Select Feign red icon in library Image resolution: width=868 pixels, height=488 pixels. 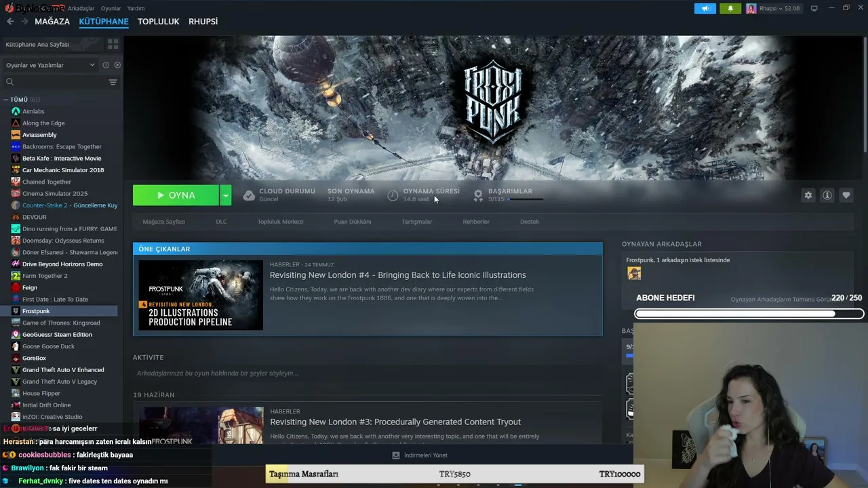[16, 287]
